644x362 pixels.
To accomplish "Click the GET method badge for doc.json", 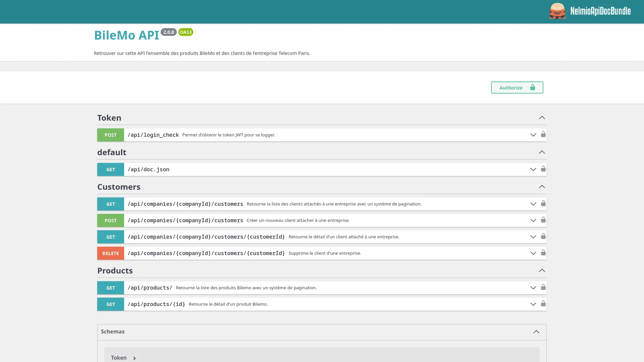I will coord(111,170).
